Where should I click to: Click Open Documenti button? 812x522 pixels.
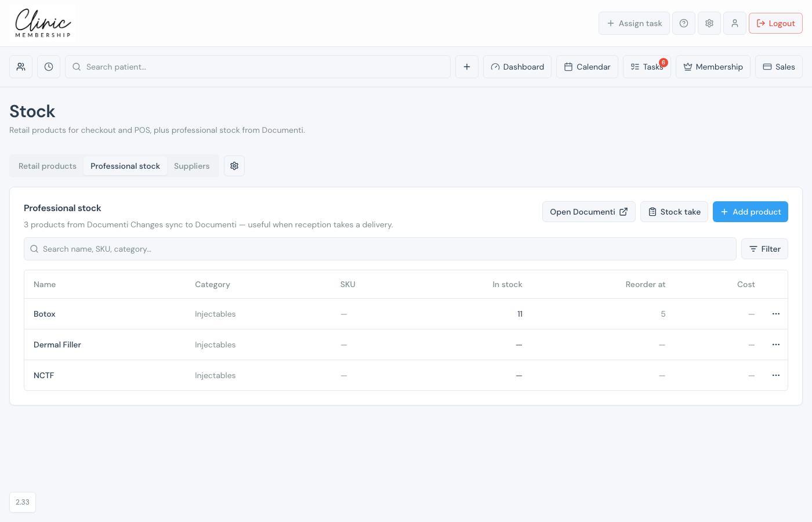tap(589, 212)
